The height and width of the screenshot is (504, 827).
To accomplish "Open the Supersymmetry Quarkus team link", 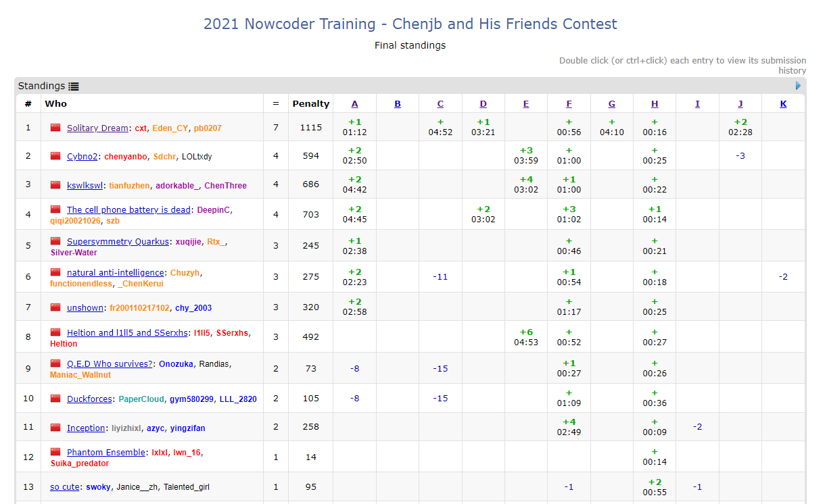I will tap(118, 242).
